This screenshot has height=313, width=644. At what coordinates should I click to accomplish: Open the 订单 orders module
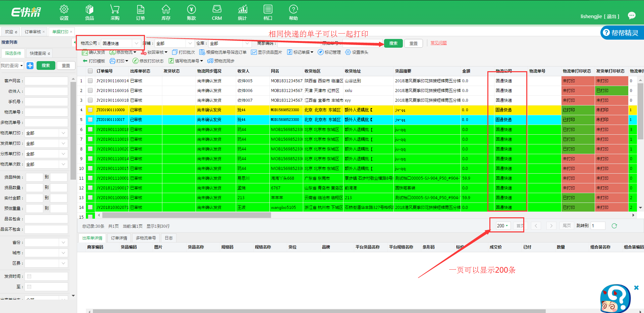141,13
